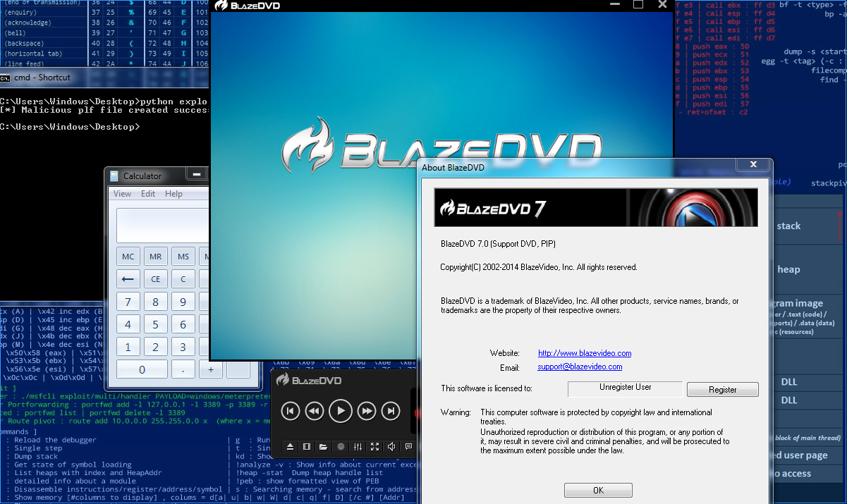Click digit 2 in Calculator
The image size is (847, 504).
(156, 348)
